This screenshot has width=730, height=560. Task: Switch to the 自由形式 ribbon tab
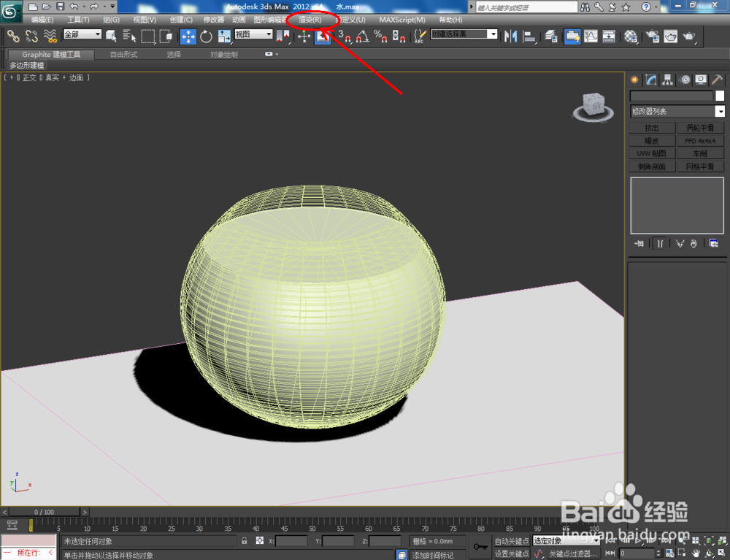coord(124,55)
